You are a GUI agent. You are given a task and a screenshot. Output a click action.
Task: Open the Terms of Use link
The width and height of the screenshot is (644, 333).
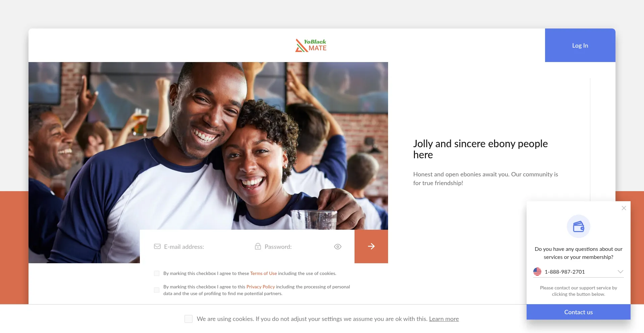pyautogui.click(x=263, y=273)
